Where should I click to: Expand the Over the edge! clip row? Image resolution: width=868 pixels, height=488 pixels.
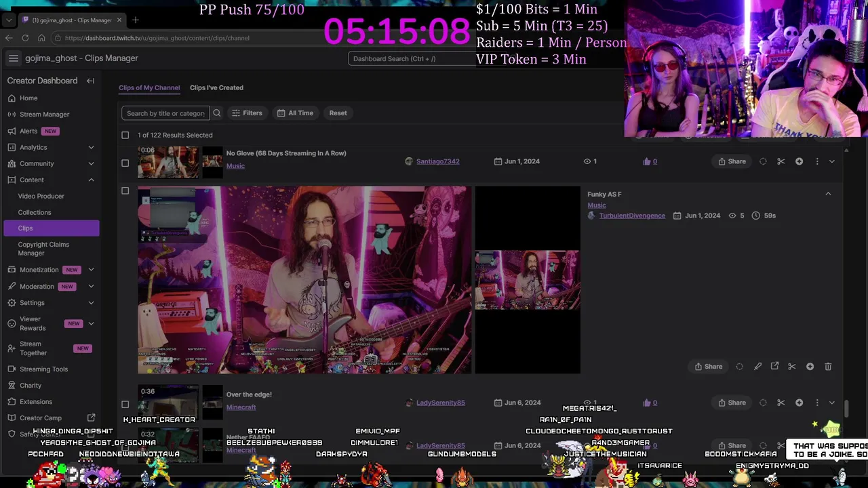(832, 403)
